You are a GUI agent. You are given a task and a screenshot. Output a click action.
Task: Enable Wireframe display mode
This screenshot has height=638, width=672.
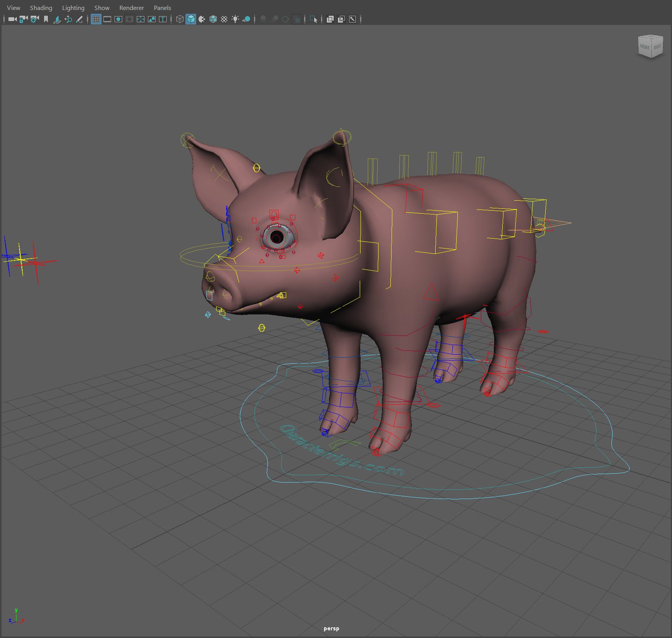(180, 19)
